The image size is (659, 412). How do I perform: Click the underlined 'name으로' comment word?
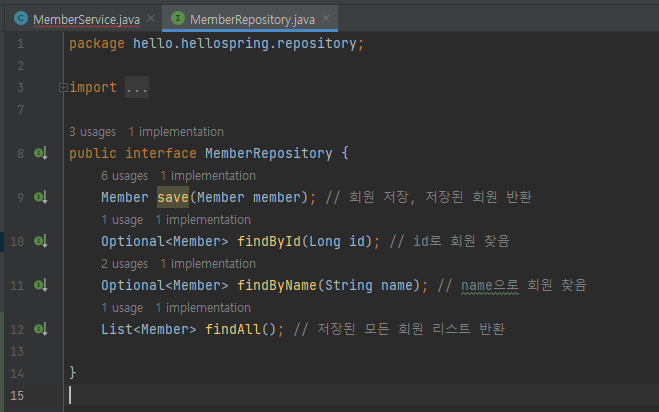(x=490, y=285)
